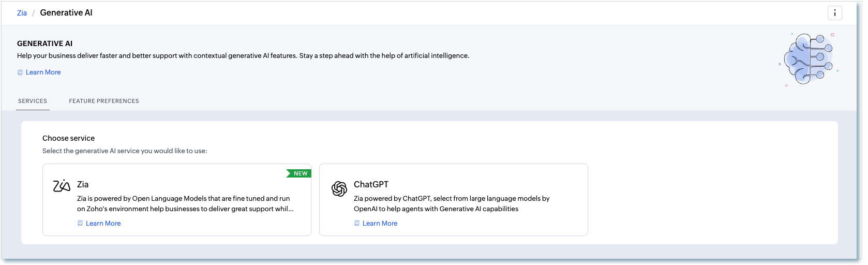Open the Learn More link in ChatGPT card
868x265 pixels.
tap(380, 224)
